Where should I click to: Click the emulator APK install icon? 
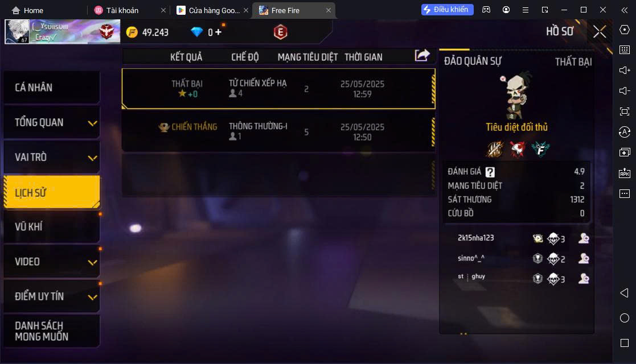tap(625, 173)
